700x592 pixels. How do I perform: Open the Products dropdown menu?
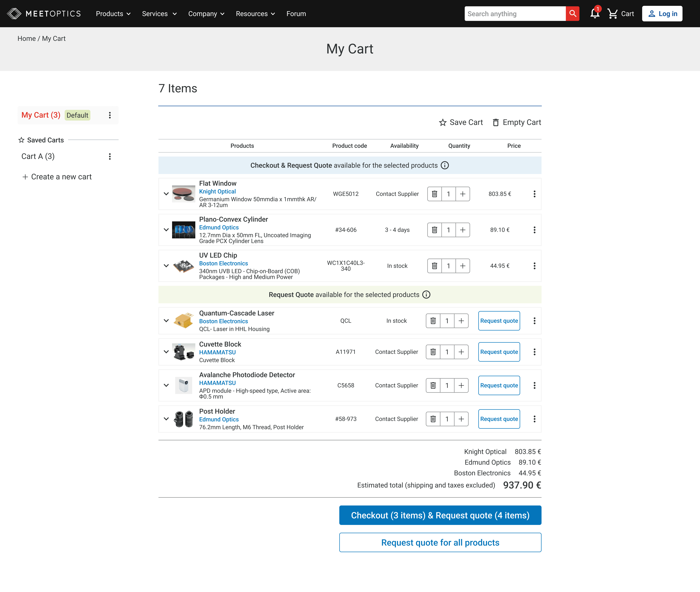pos(113,14)
